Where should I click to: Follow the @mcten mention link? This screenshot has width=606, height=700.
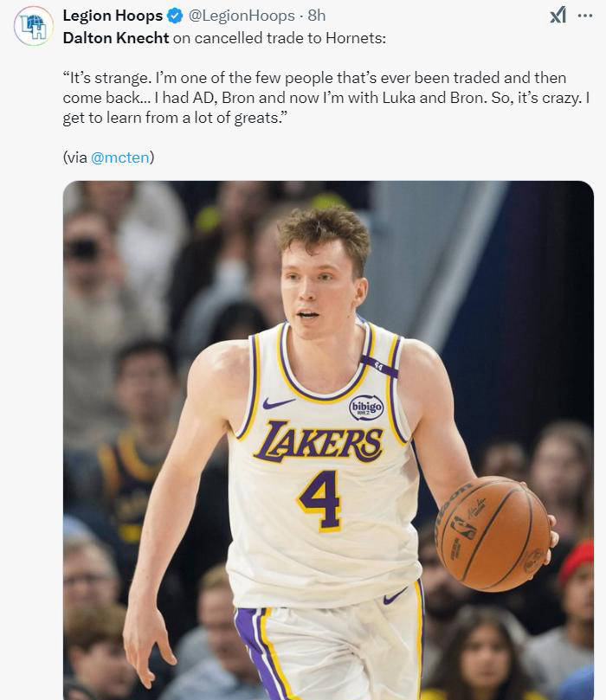[x=120, y=157]
